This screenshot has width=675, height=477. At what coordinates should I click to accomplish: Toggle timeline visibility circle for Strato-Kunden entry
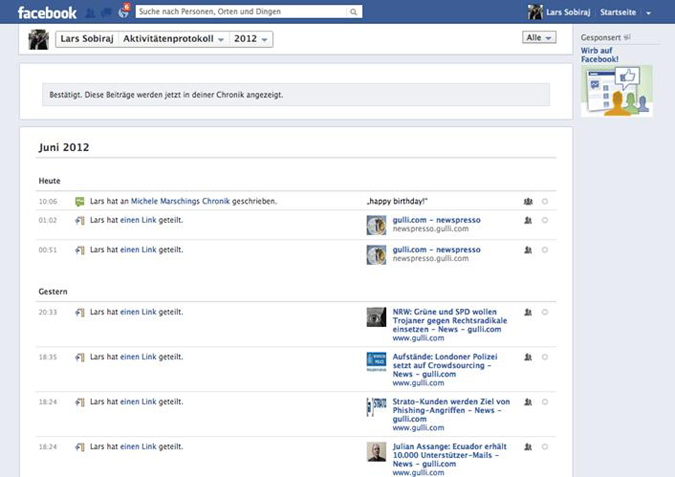545,402
